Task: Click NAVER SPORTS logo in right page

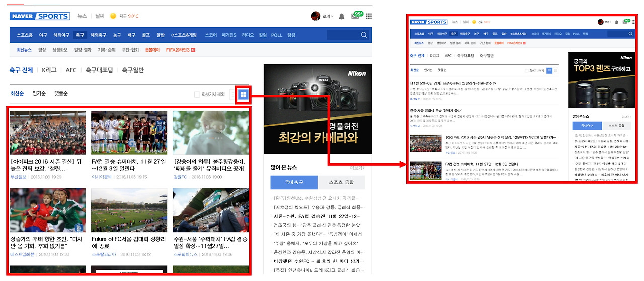Action: tap(428, 22)
